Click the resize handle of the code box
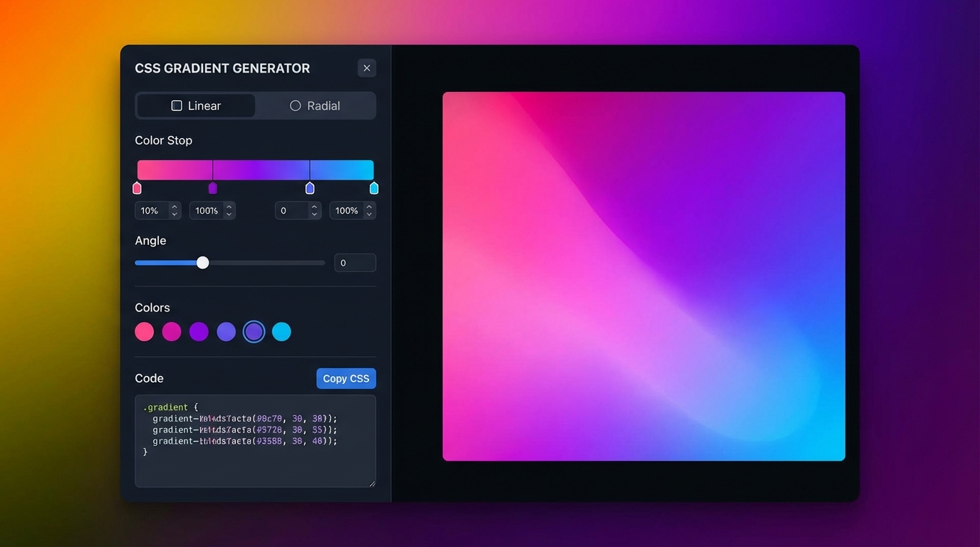Image resolution: width=980 pixels, height=547 pixels. (x=372, y=483)
